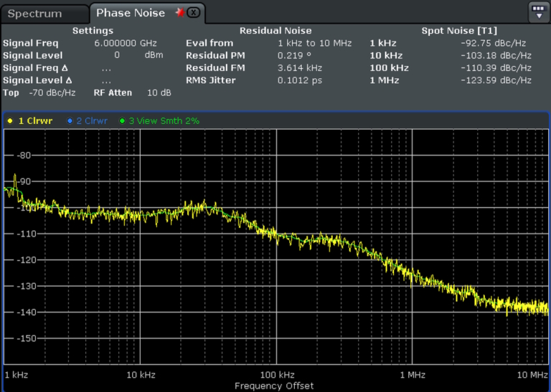Click the Settings panel header
Screen dimensions: 551x392
point(93,31)
